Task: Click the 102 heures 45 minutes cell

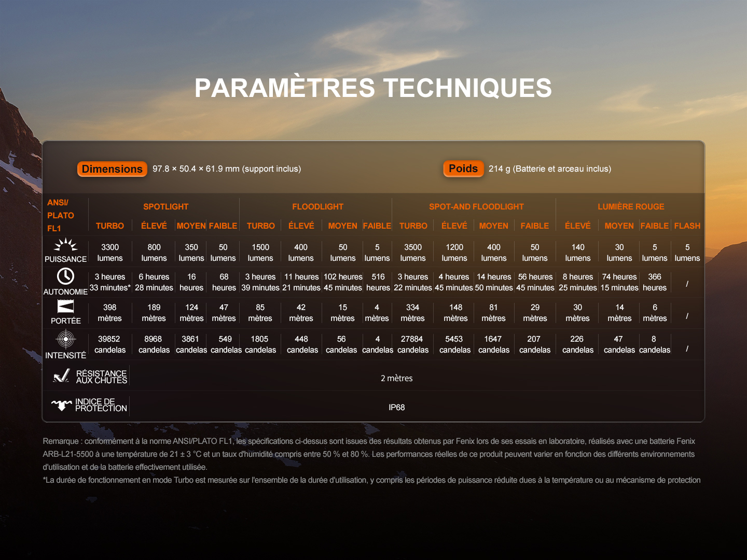Action: (343, 282)
